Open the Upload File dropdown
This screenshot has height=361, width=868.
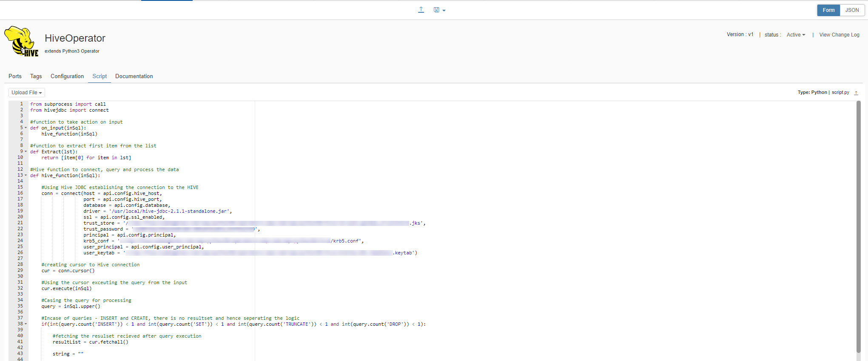coord(27,93)
